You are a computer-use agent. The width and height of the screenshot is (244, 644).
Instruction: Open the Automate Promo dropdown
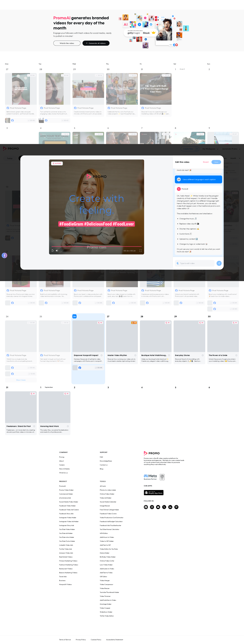pos(231,149)
